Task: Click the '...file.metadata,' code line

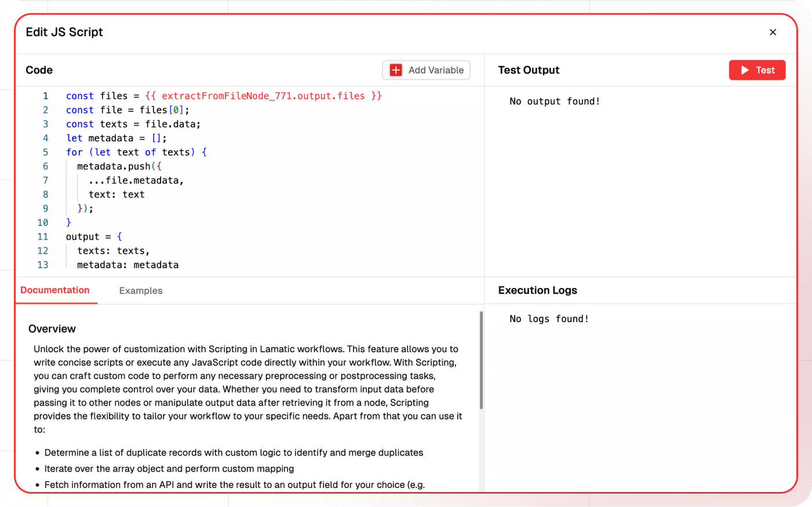Action: tap(136, 181)
